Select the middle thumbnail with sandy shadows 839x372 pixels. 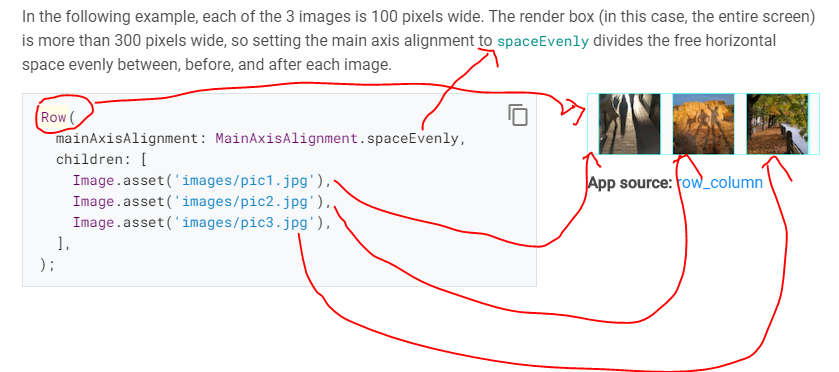[x=703, y=124]
